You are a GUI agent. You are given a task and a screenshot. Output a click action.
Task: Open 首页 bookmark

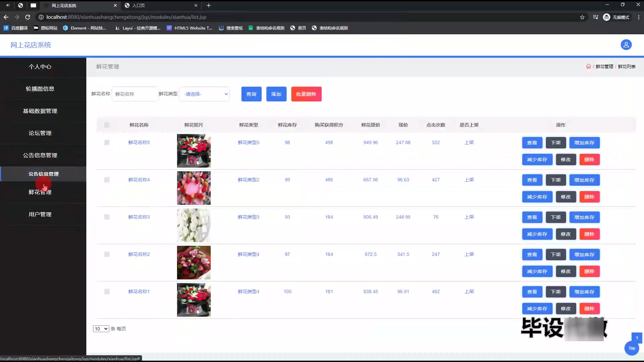click(298, 28)
